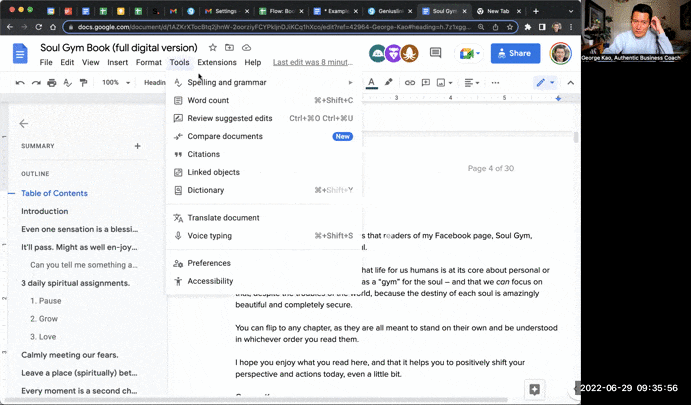Click the text color A icon

(372, 82)
